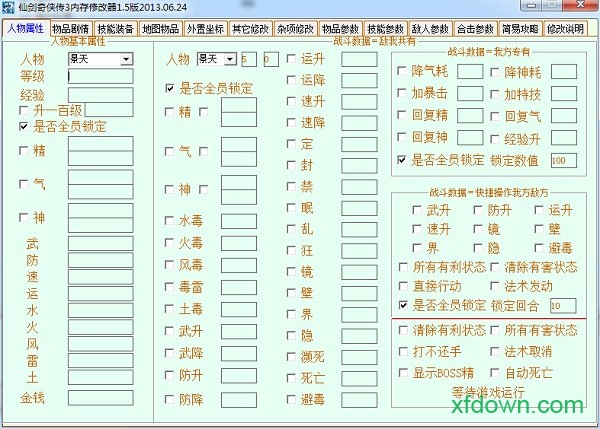Enable the 升一百级 checkbox

pyautogui.click(x=24, y=111)
